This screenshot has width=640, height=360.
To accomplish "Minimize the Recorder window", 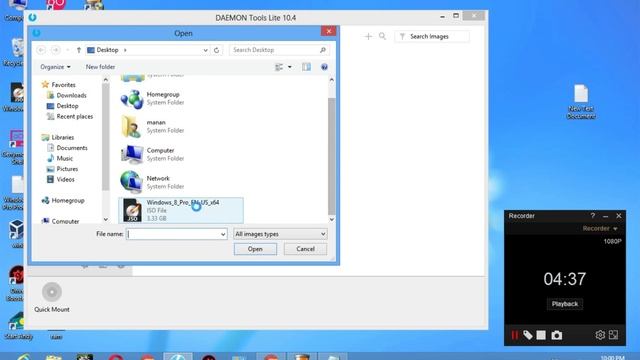I will tap(606, 216).
